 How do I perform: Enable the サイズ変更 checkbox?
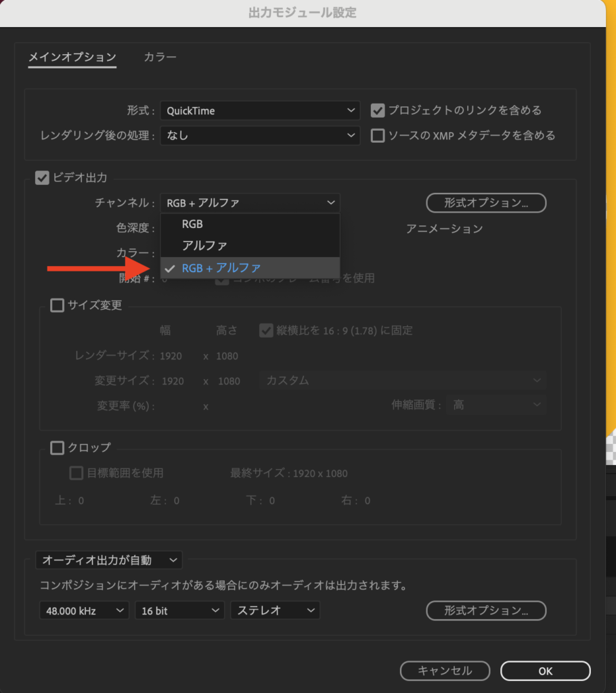coord(58,305)
